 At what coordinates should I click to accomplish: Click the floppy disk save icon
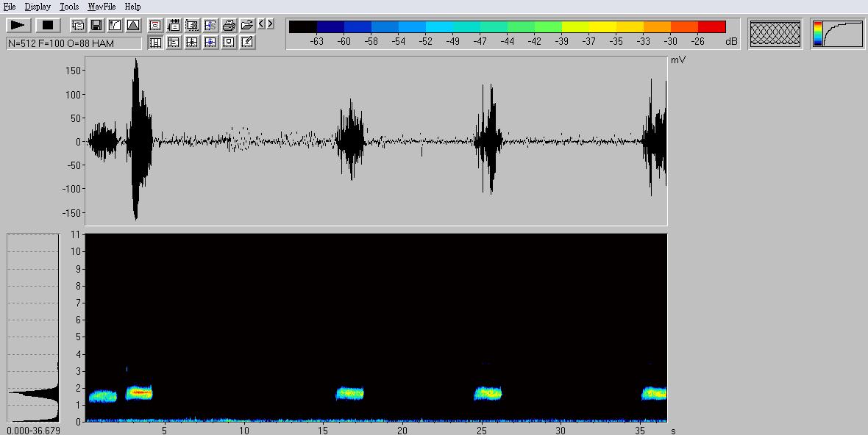pyautogui.click(x=96, y=25)
